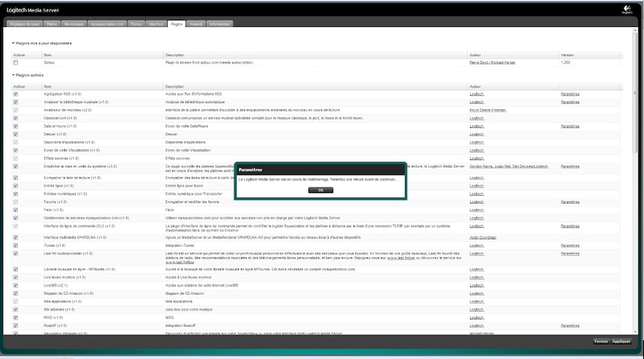Select 'Mix aléatoire (v1.0)' plugin name
The height and width of the screenshot is (359, 644).
point(60,310)
